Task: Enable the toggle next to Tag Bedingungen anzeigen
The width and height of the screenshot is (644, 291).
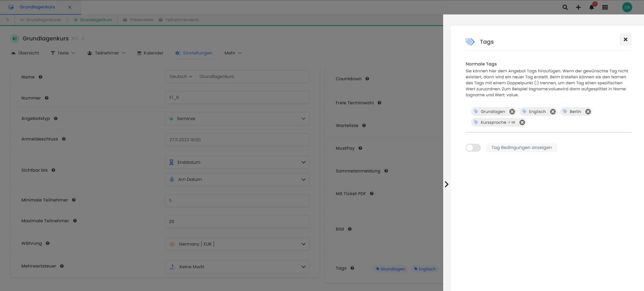Action: (x=473, y=148)
